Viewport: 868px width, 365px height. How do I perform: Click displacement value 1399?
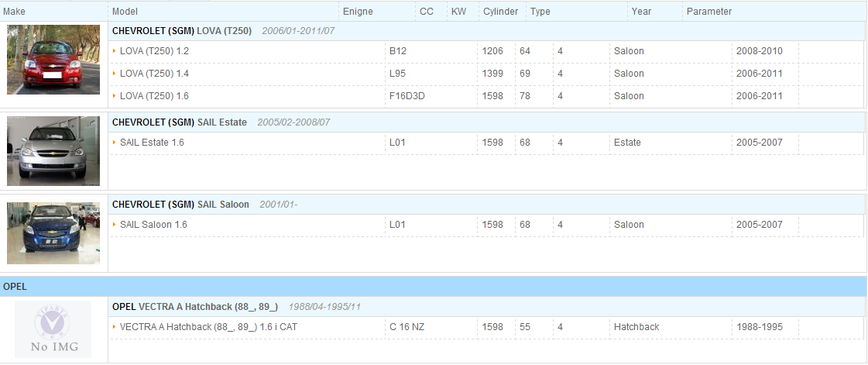tap(492, 74)
